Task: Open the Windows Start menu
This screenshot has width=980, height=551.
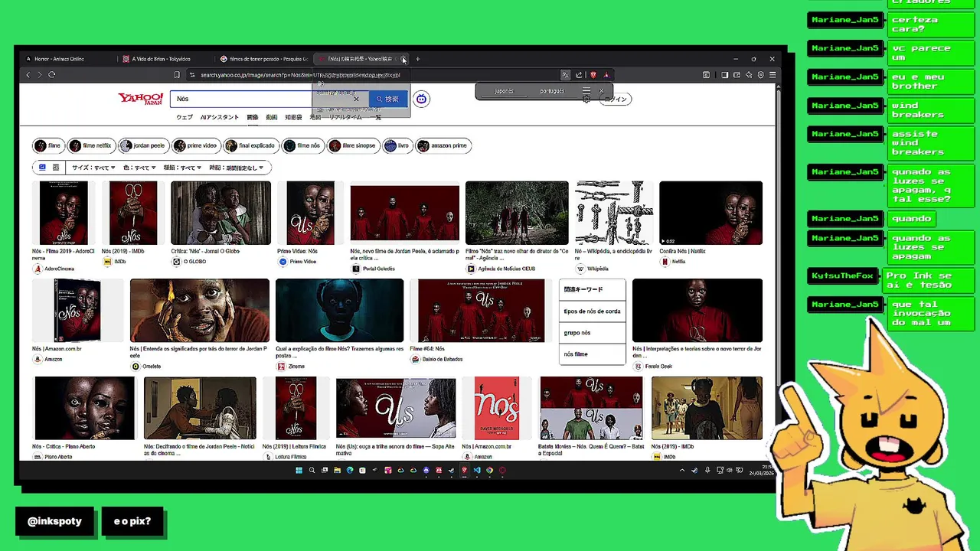Action: (x=299, y=471)
